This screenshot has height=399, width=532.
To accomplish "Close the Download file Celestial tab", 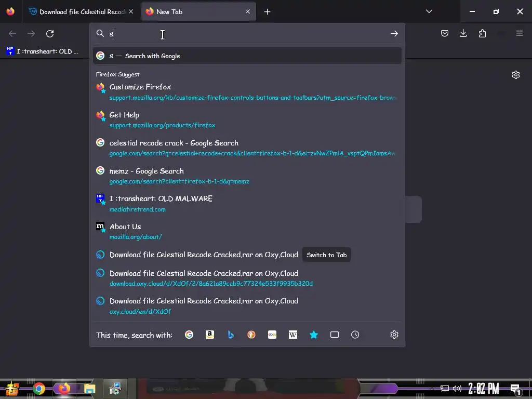I will 131,11.
